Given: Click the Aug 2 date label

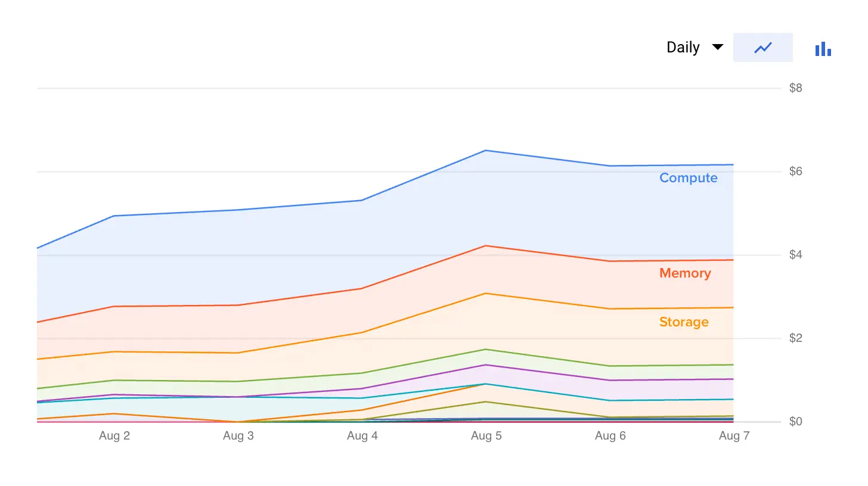Looking at the screenshot, I should 114,436.
